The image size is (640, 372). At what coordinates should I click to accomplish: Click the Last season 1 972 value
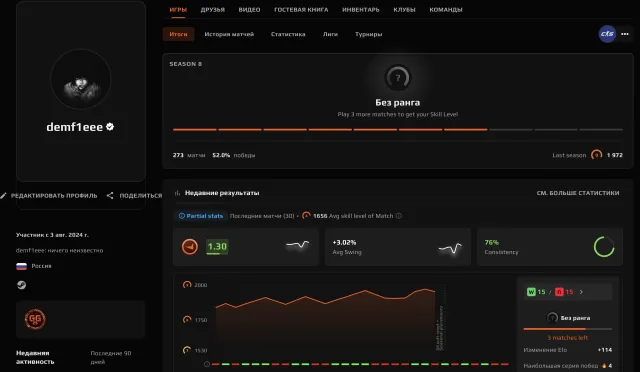pyautogui.click(x=614, y=155)
